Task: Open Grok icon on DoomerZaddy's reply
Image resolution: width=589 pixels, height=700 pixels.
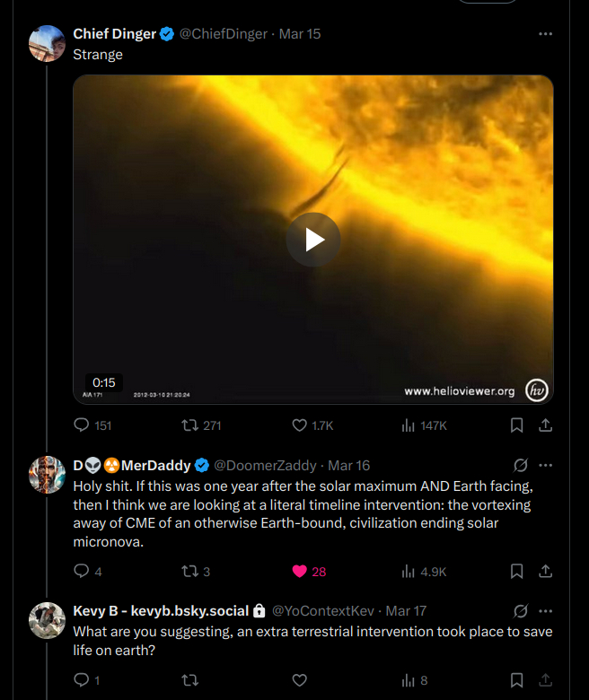Action: coord(520,466)
